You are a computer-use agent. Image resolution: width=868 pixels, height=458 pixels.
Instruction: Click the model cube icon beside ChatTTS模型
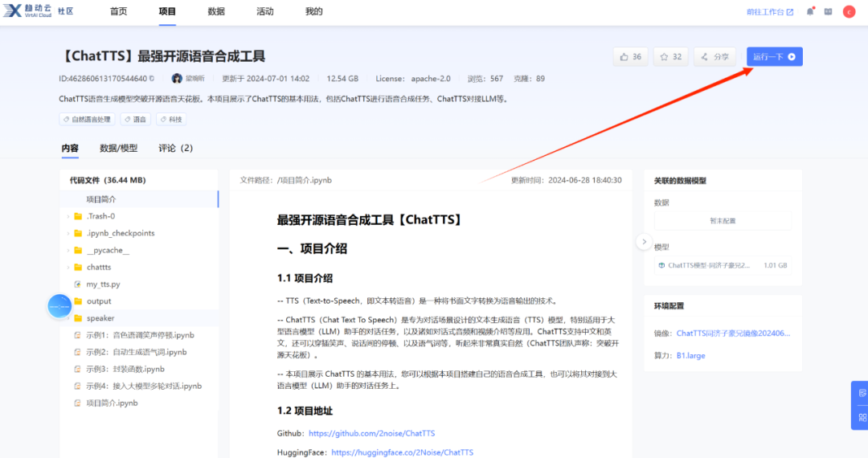(661, 265)
